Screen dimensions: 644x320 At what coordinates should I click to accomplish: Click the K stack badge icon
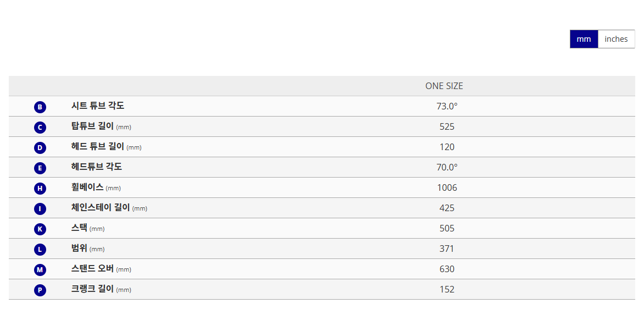pyautogui.click(x=40, y=229)
